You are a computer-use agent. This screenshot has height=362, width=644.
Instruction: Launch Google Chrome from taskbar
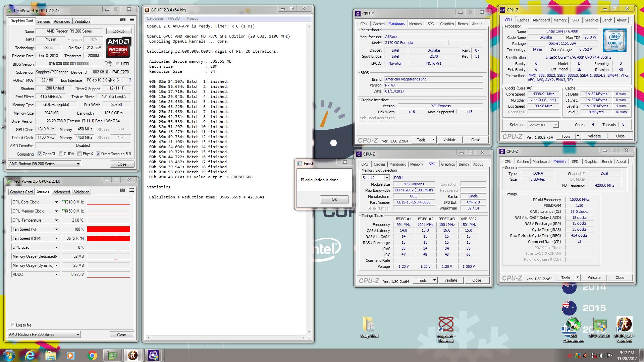(x=92, y=355)
